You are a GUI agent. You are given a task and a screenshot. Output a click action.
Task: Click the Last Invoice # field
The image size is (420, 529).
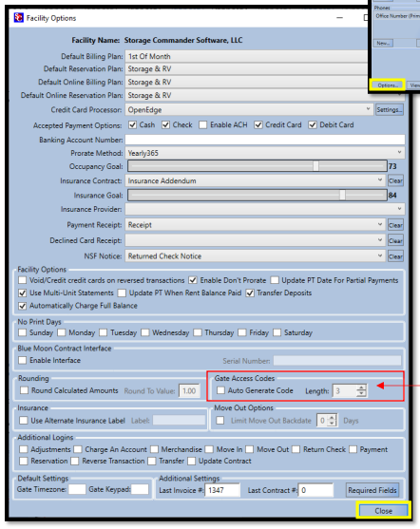tap(223, 490)
